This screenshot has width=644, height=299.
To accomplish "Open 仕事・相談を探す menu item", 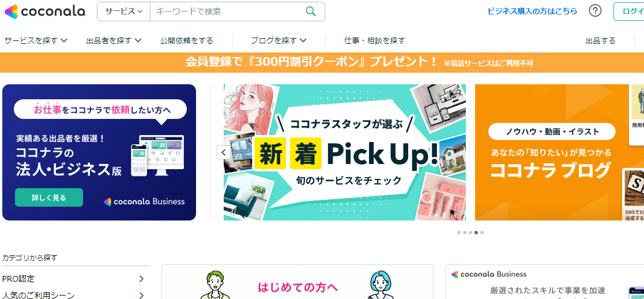I will (375, 40).
